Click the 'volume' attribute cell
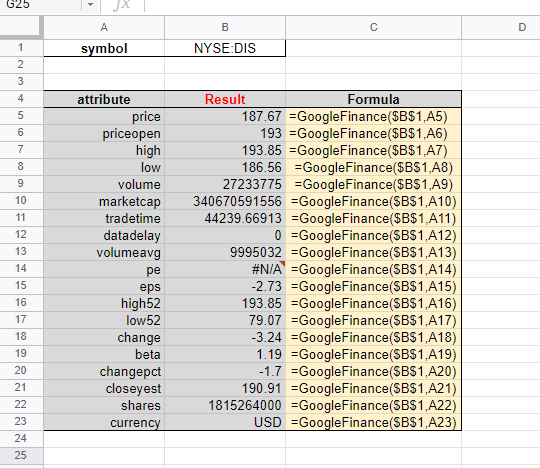This screenshot has width=540, height=468. [x=104, y=185]
